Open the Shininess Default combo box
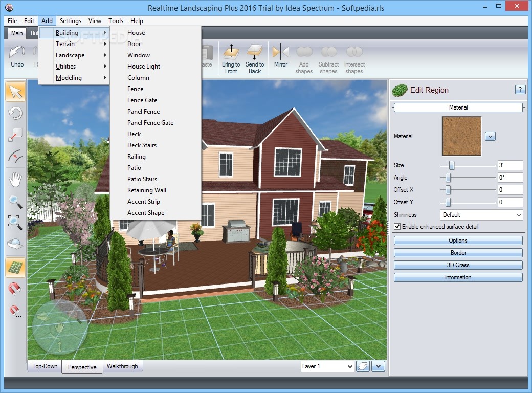This screenshot has width=532, height=393. pyautogui.click(x=481, y=215)
